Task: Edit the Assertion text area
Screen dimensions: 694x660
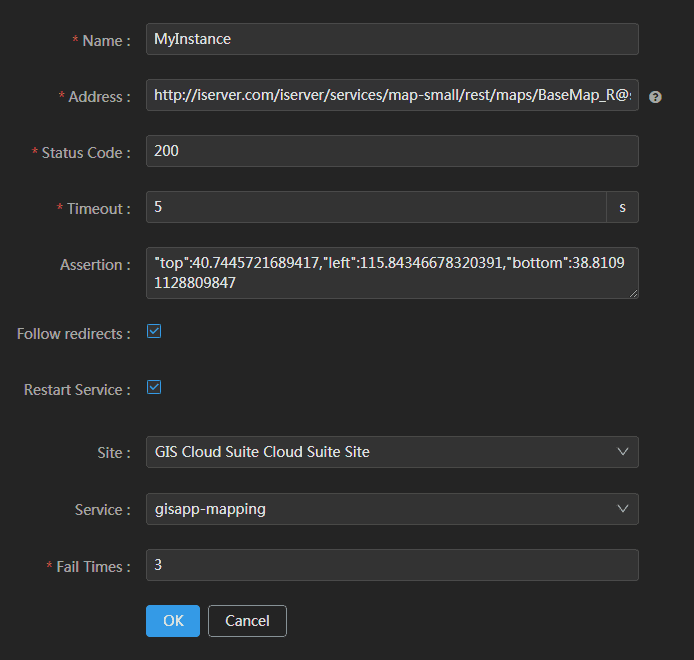Action: (x=392, y=273)
